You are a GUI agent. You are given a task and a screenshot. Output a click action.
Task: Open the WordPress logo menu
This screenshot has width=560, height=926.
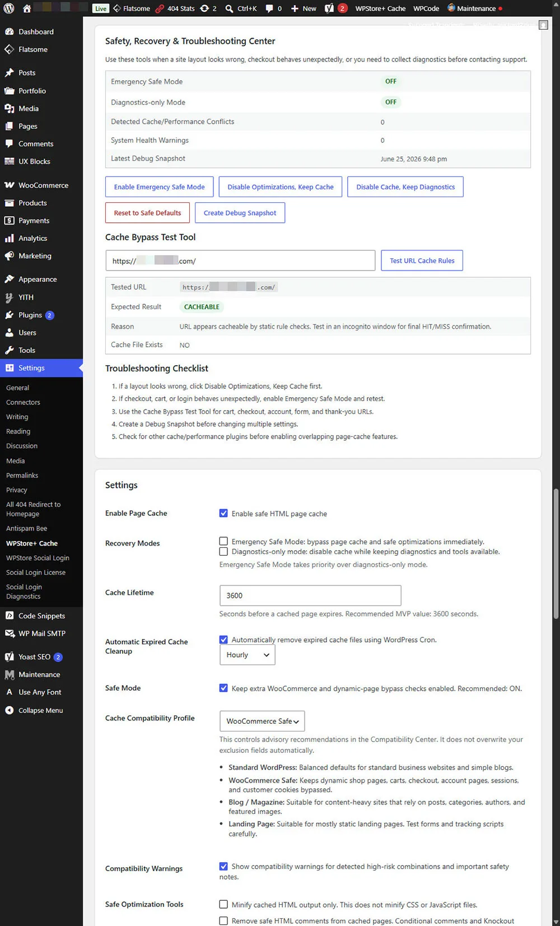[9, 8]
